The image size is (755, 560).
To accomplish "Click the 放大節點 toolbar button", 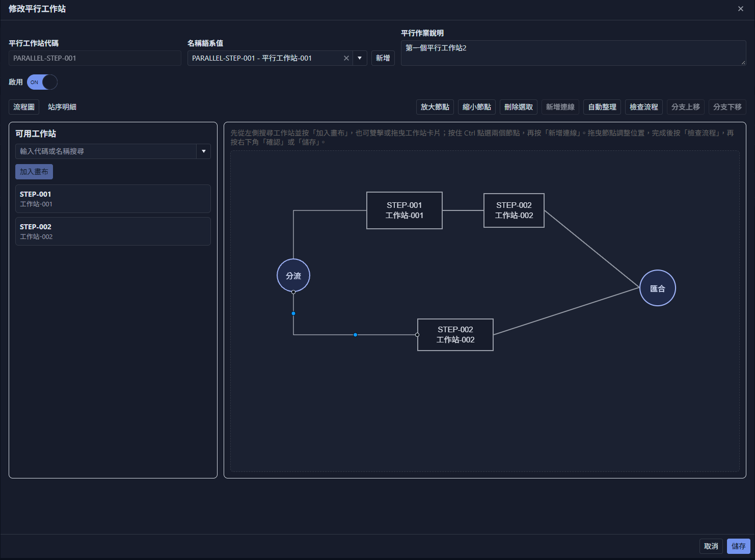I will pos(435,107).
